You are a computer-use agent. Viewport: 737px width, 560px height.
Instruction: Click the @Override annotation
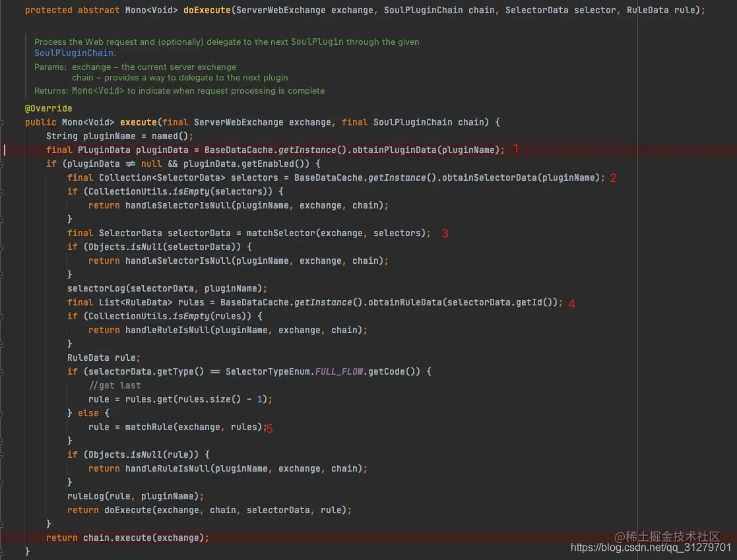[48, 109]
